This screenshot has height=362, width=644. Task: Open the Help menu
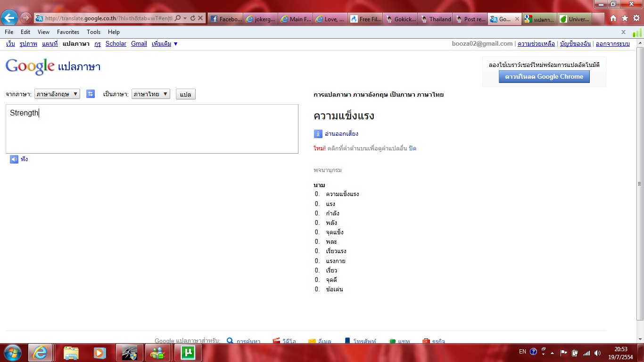[114, 32]
